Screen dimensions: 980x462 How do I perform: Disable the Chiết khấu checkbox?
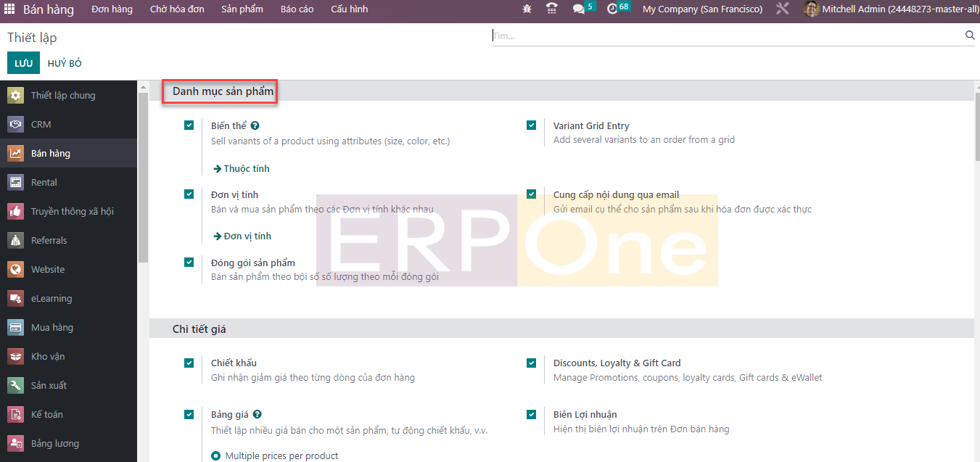point(189,363)
